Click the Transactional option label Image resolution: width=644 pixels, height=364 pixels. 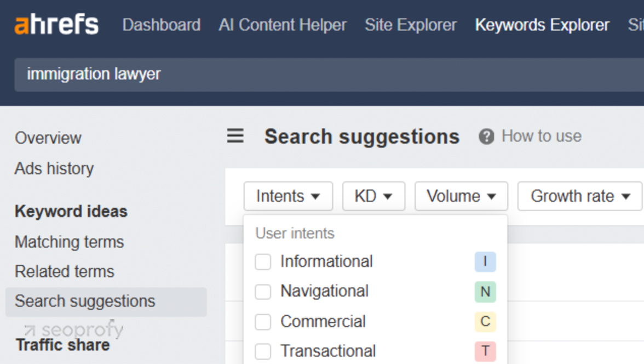[328, 351]
